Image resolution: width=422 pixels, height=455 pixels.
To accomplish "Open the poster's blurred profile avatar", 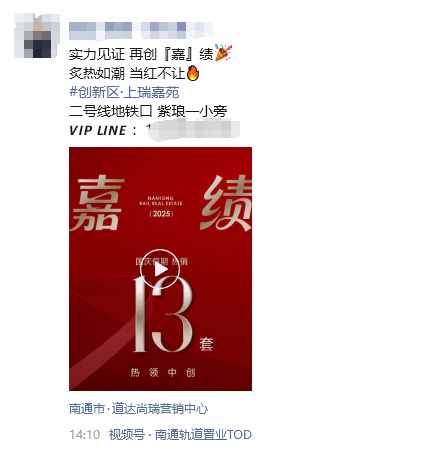I will [x=37, y=36].
